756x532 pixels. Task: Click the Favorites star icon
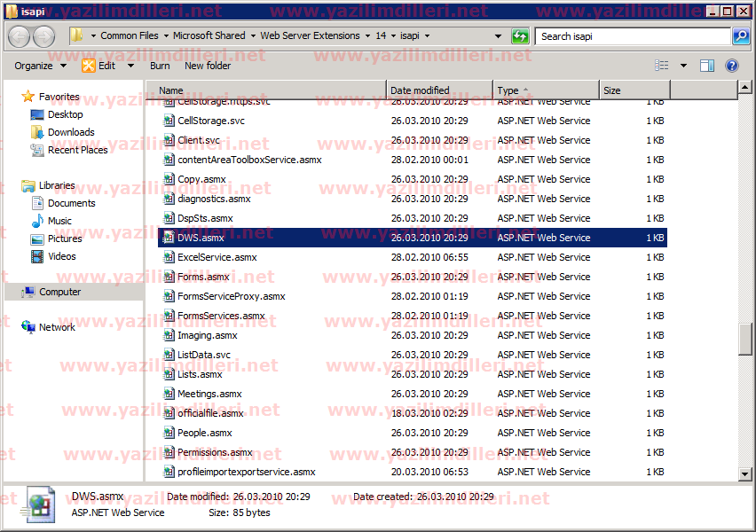pyautogui.click(x=28, y=97)
